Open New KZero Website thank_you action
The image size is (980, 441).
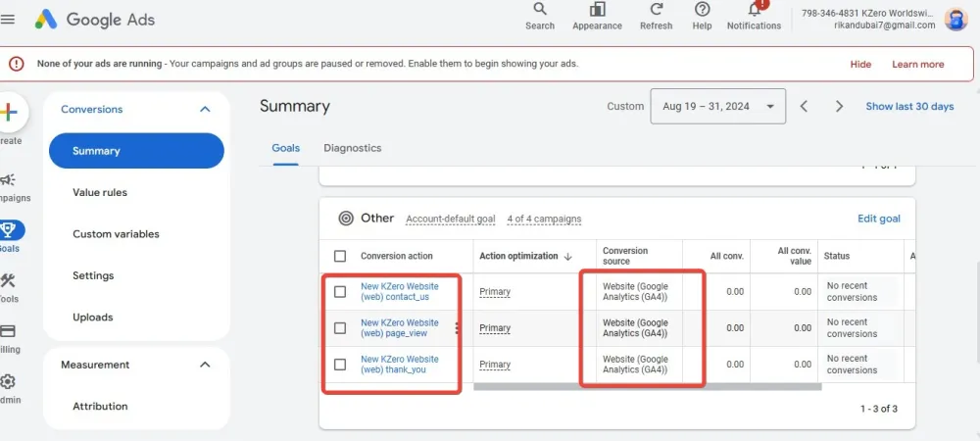(400, 365)
